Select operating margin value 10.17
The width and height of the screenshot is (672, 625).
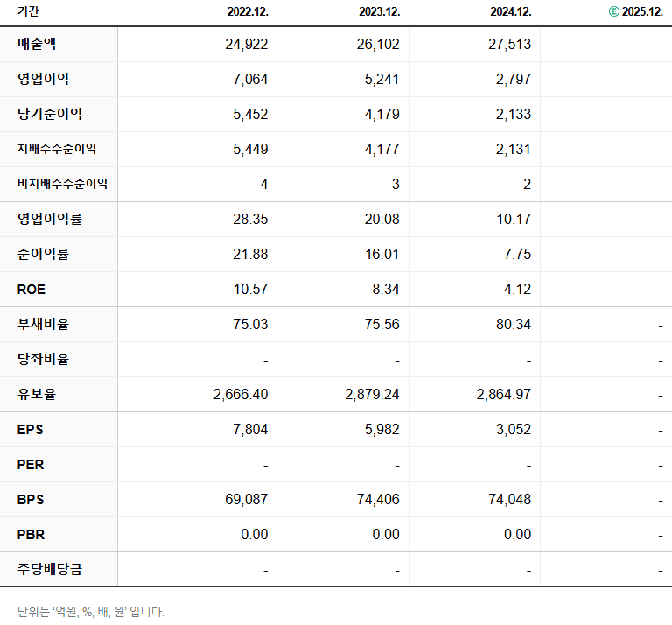point(514,219)
